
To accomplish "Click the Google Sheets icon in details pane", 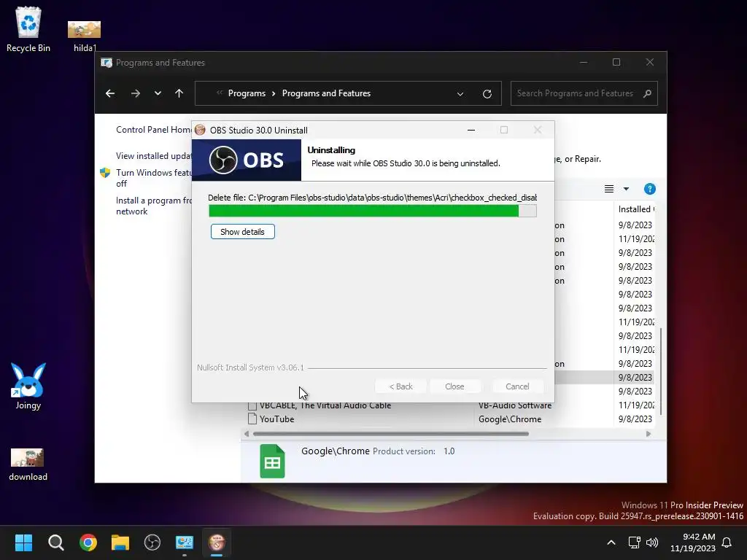I will pyautogui.click(x=272, y=461).
